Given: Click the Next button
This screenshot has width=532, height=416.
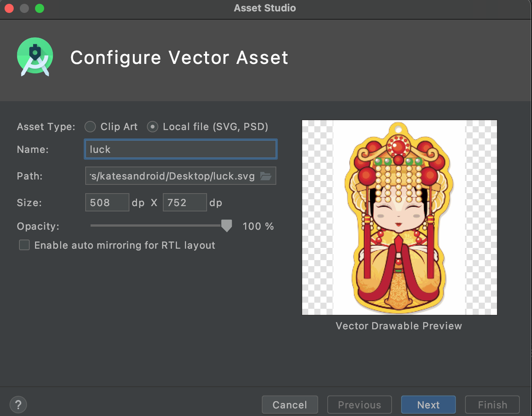Looking at the screenshot, I should [x=428, y=405].
